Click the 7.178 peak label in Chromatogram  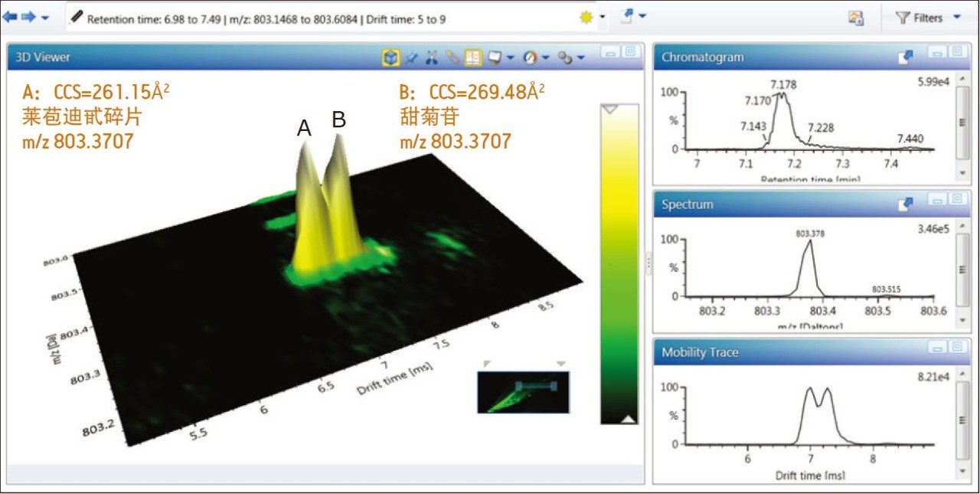coord(783,83)
